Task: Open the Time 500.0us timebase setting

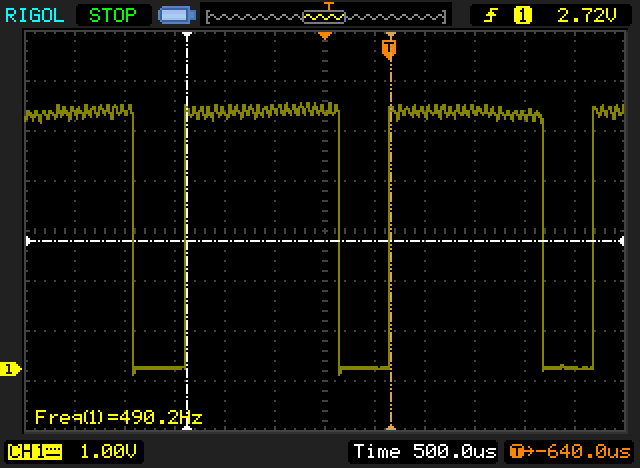Action: pos(424,451)
